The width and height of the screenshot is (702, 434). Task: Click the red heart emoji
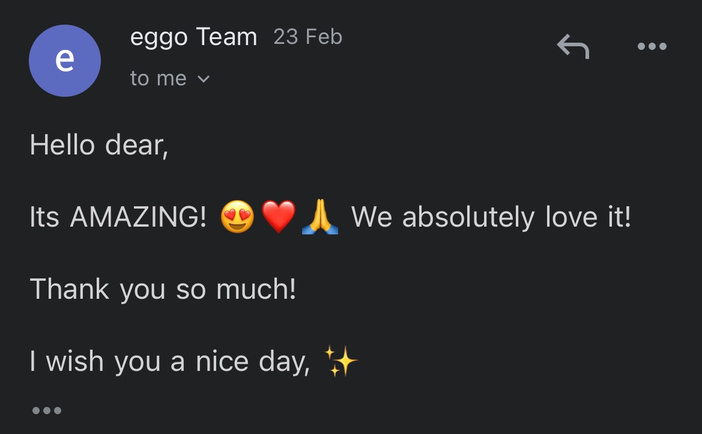click(279, 217)
